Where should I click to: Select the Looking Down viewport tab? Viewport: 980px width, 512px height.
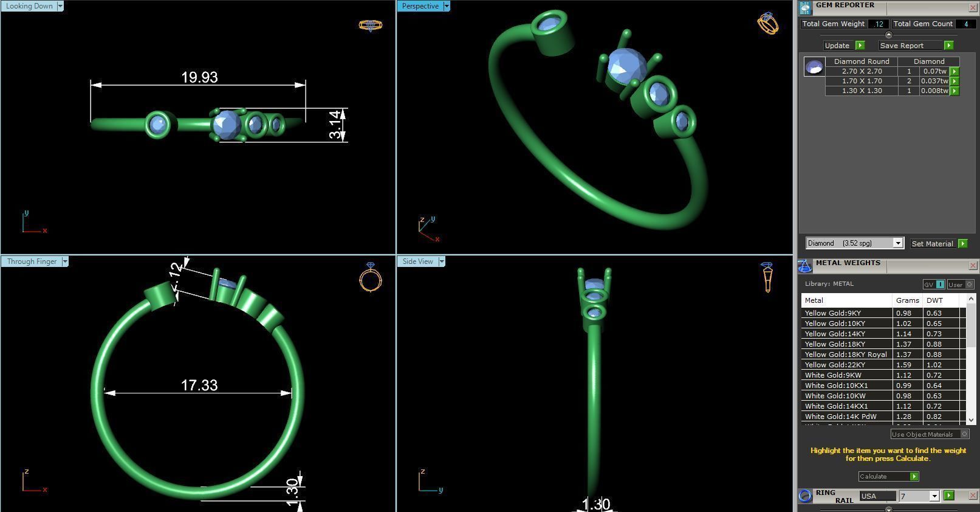coord(29,6)
